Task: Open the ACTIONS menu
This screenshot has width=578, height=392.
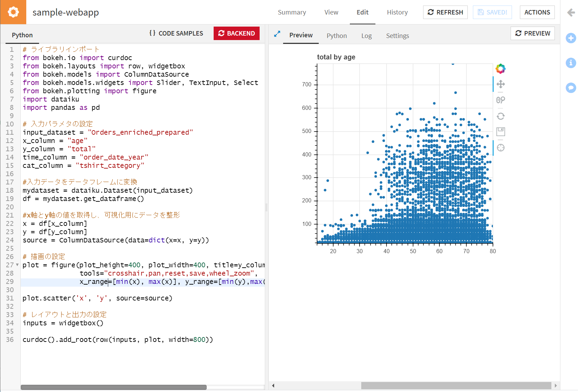Action: tap(537, 12)
